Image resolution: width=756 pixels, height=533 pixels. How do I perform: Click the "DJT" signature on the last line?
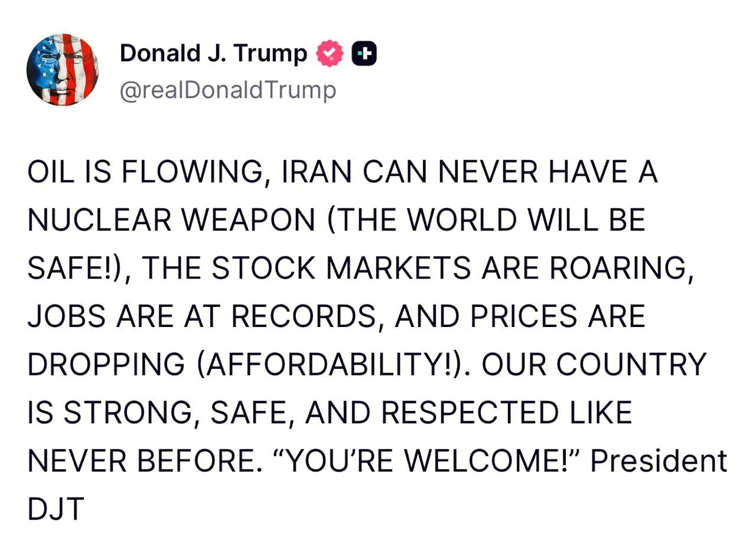(x=56, y=509)
